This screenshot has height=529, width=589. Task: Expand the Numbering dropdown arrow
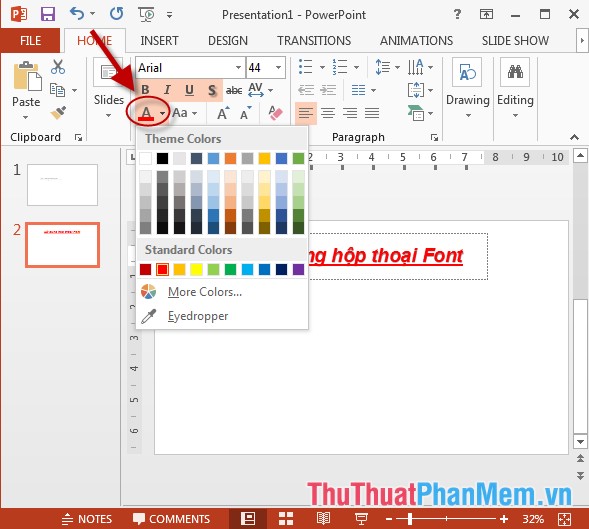(x=356, y=68)
